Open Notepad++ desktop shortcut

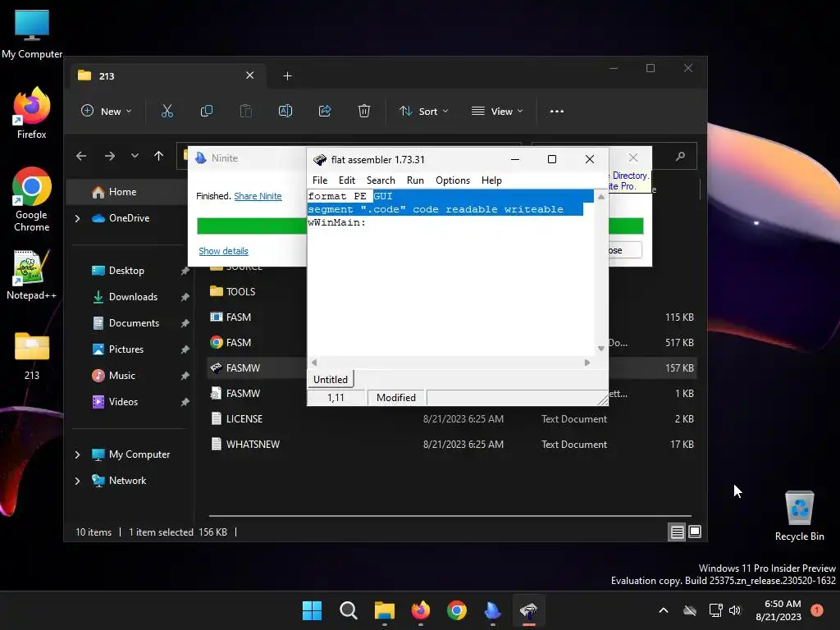(32, 275)
